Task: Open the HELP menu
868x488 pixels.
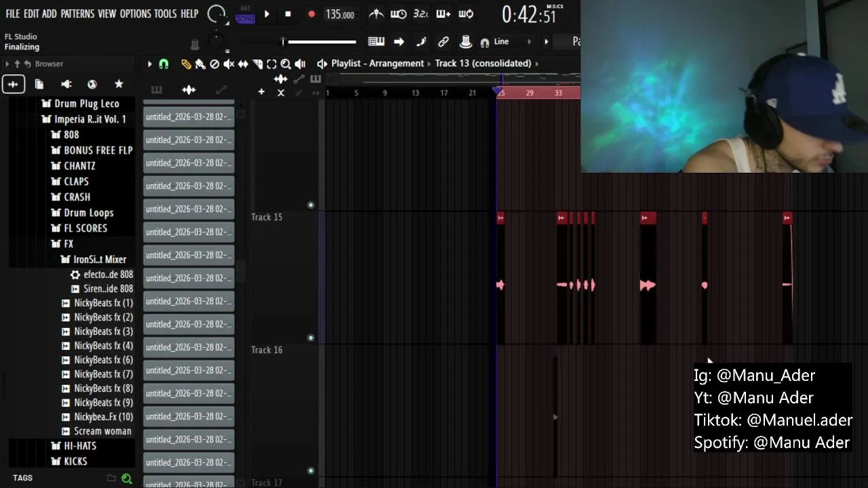Action: pyautogui.click(x=189, y=14)
